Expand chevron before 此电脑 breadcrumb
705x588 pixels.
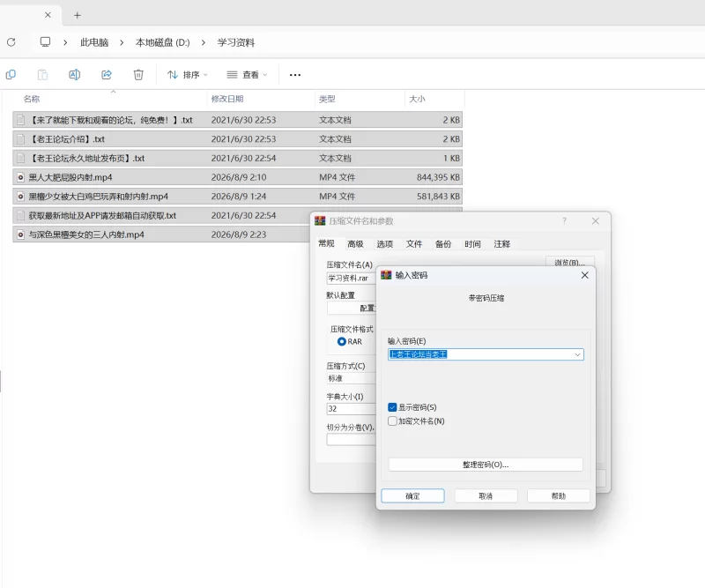[65, 42]
